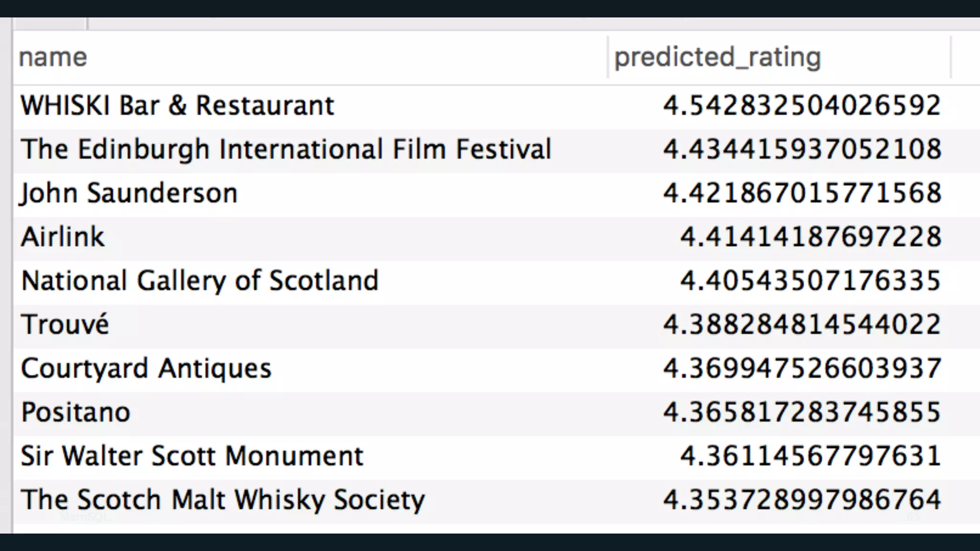980x551 pixels.
Task: Select The Edinburgh International Film Festival row
Action: point(286,149)
